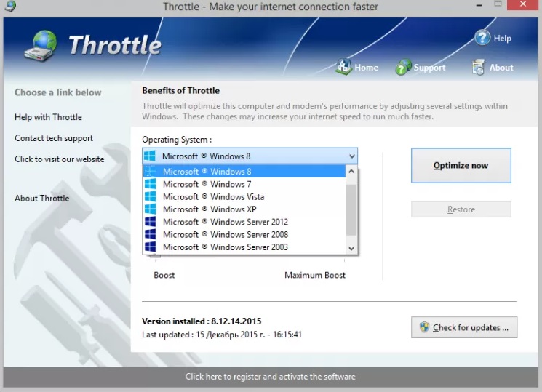Click Windows logo beside Windows Server 2012

[151, 222]
